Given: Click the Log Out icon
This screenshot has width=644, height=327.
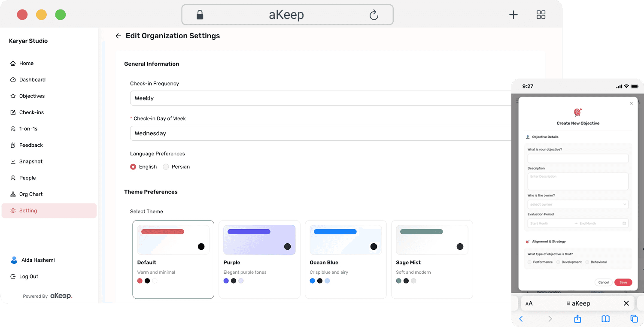Looking at the screenshot, I should [x=13, y=277].
